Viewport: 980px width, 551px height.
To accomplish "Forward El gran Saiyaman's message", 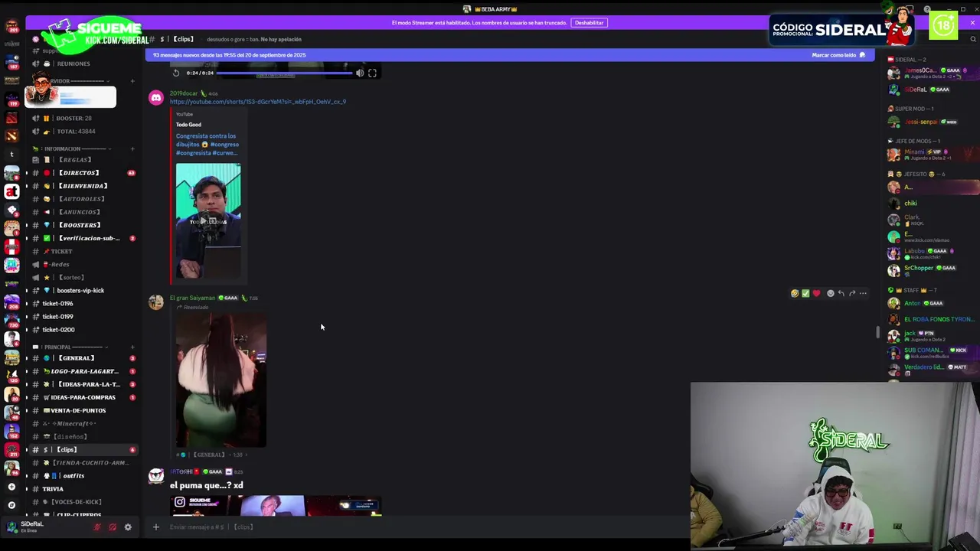I will pos(851,293).
